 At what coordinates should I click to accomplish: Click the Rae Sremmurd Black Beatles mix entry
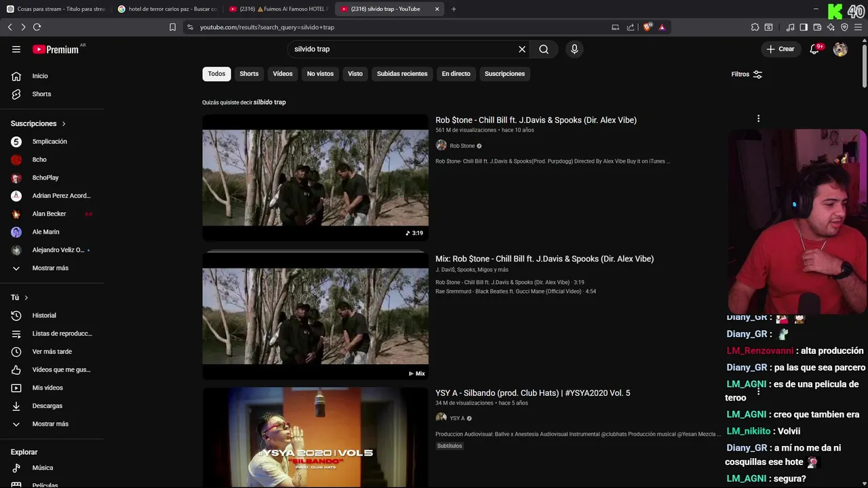coord(515,291)
